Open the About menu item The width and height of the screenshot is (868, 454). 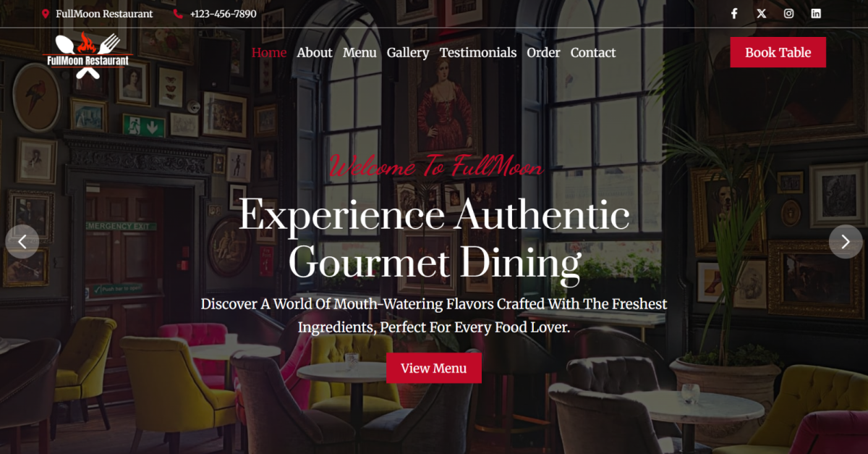tap(315, 52)
